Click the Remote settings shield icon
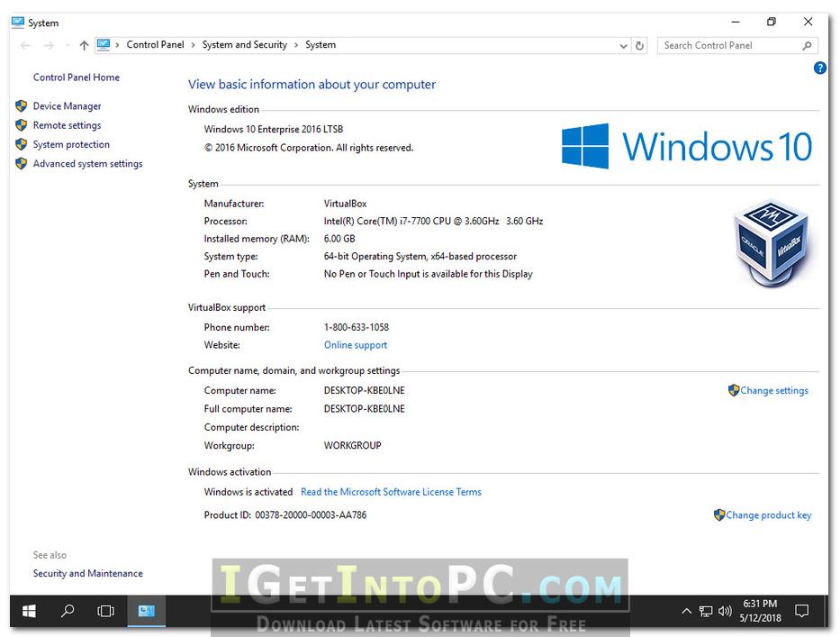840x637 pixels. tap(22, 125)
